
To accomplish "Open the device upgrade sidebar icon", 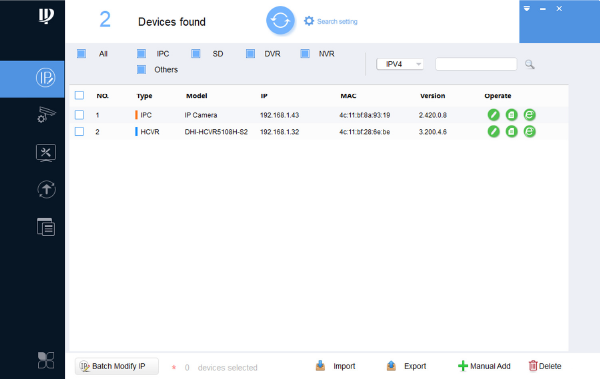I will [x=46, y=189].
